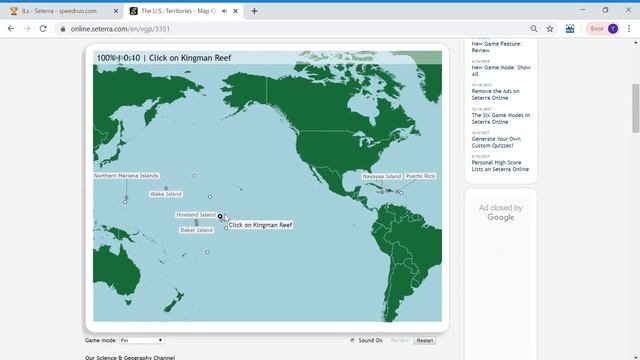Close the ILs - Seterra speedrun.com tab

tap(116, 11)
